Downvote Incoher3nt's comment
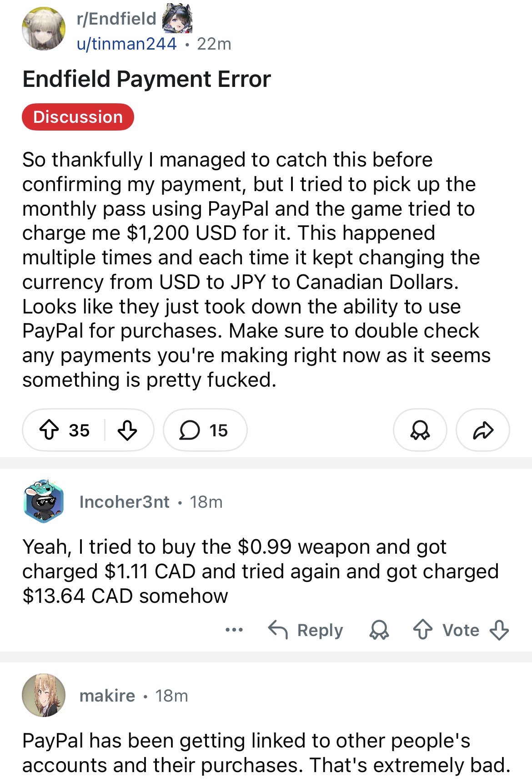This screenshot has width=532, height=783. 499,630
